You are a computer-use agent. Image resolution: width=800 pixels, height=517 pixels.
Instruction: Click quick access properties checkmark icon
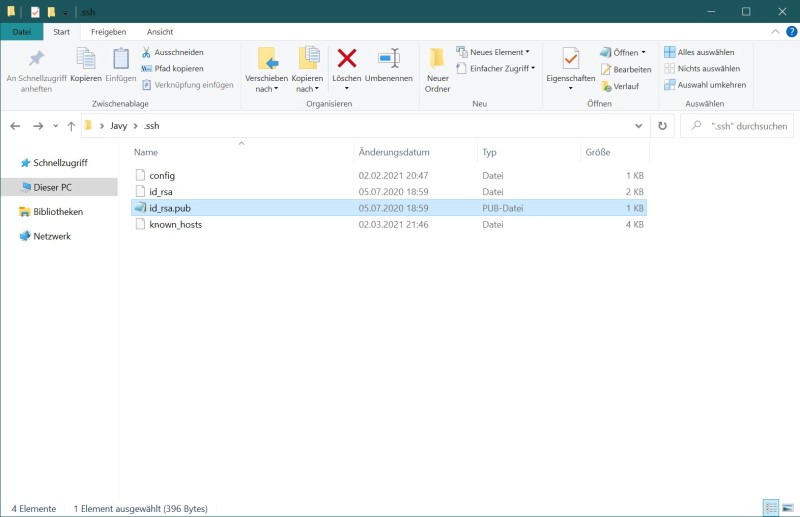coord(35,12)
